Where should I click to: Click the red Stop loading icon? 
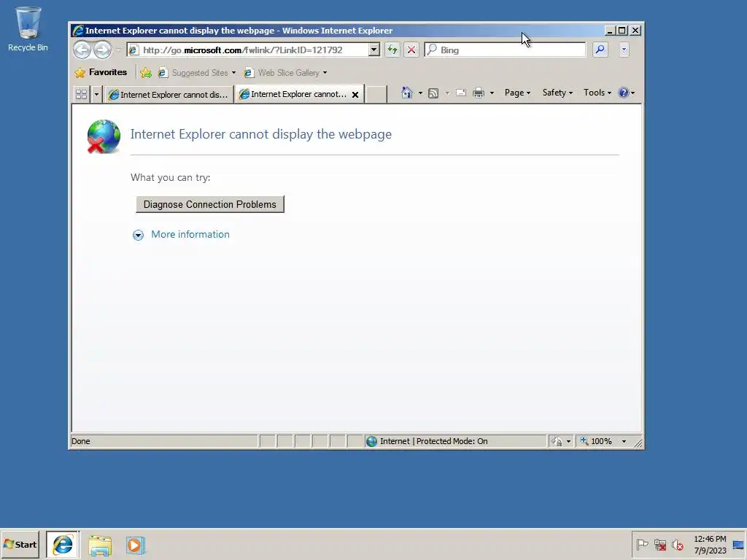pyautogui.click(x=411, y=50)
